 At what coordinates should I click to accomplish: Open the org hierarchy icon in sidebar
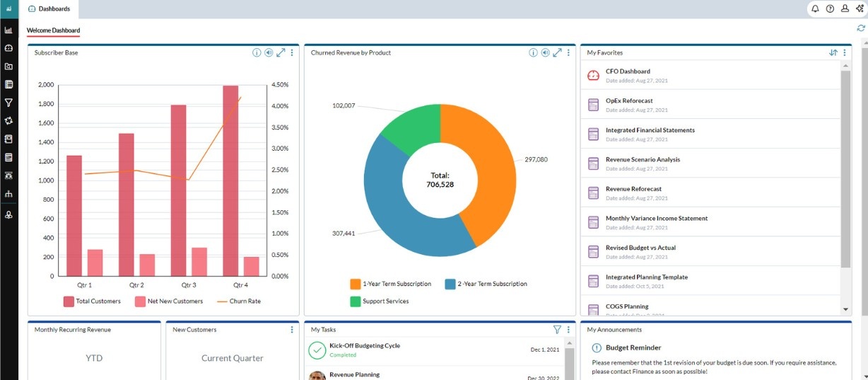(8, 193)
